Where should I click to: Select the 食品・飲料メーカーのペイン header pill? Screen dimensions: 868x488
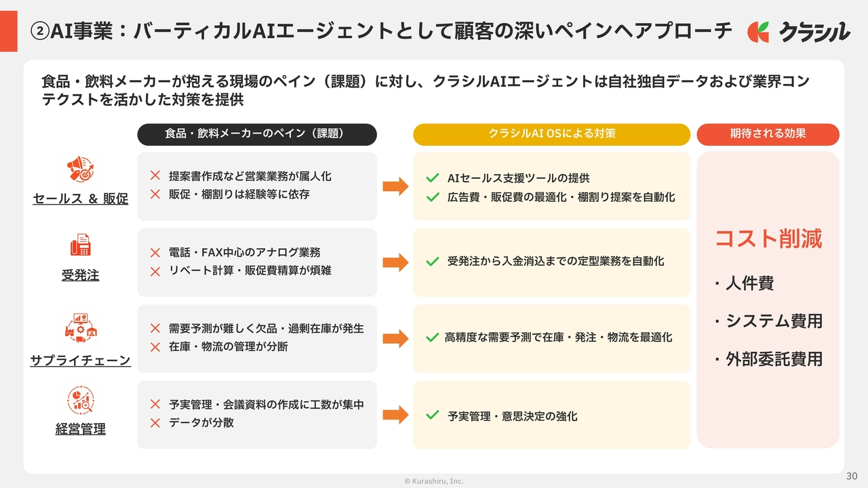pos(257,134)
